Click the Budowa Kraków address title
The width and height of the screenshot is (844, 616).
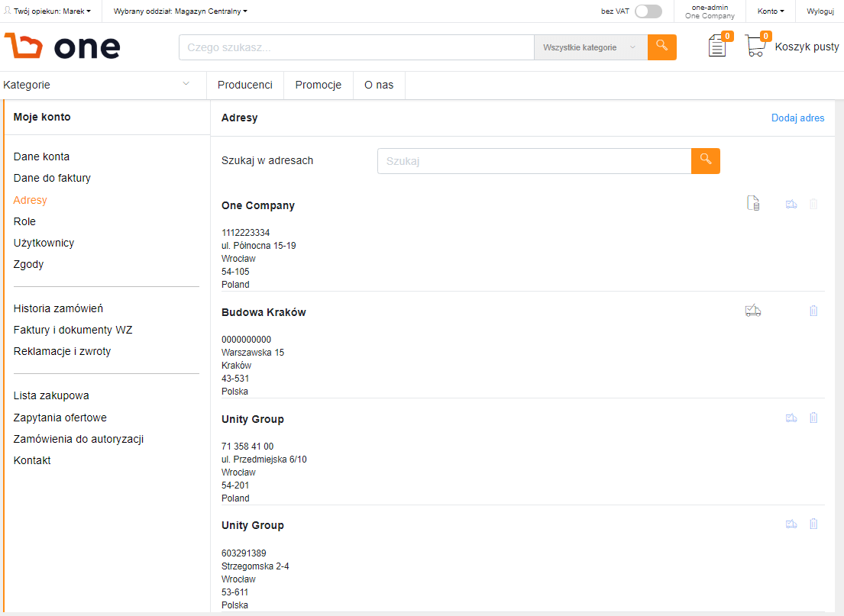coord(264,312)
